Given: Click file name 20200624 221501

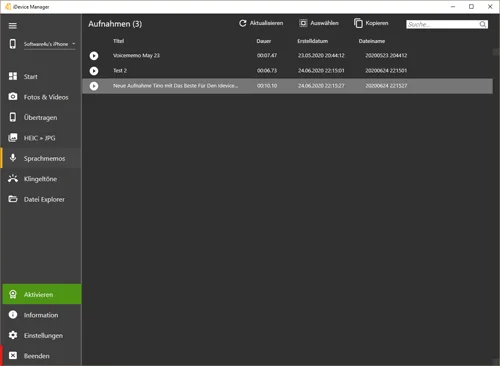Looking at the screenshot, I should pyautogui.click(x=386, y=71).
